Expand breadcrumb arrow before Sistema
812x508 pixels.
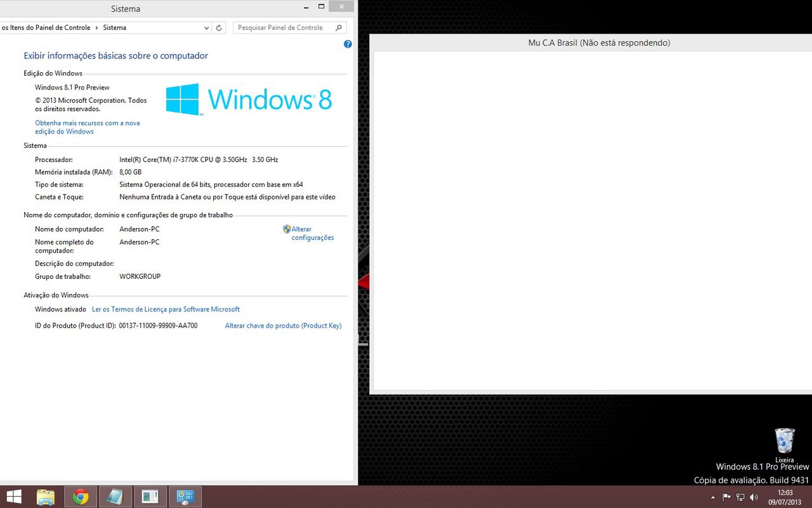[96, 28]
